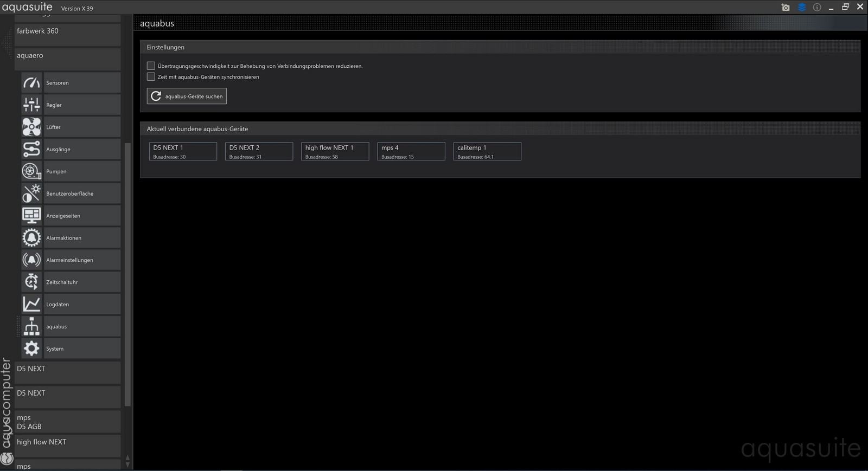
Task: Select the D5 NEXT 1 device card
Action: (183, 151)
